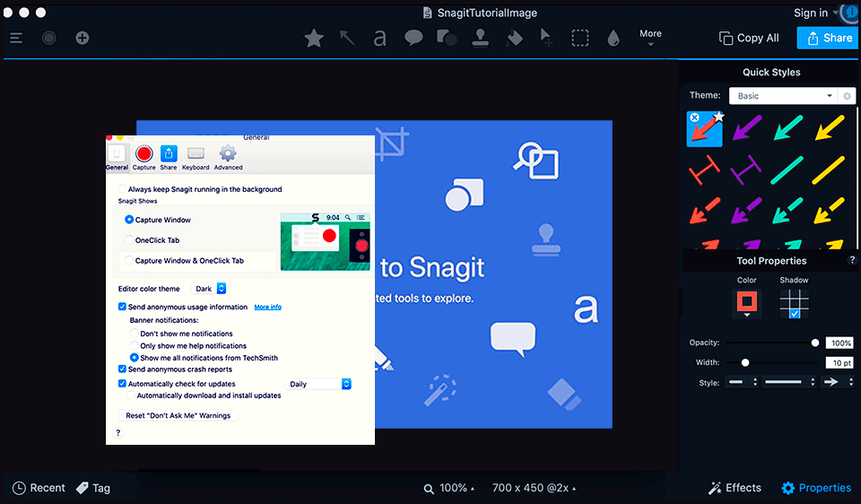Open the Editor color theme Dark dropdown
Screen dimensions: 861x504
tap(209, 289)
